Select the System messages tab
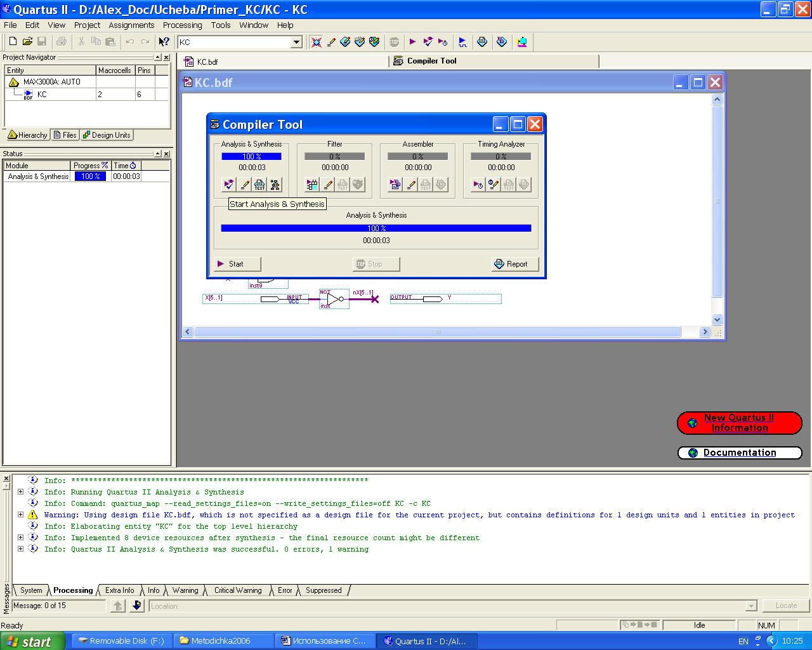The height and width of the screenshot is (650, 812). (x=31, y=590)
